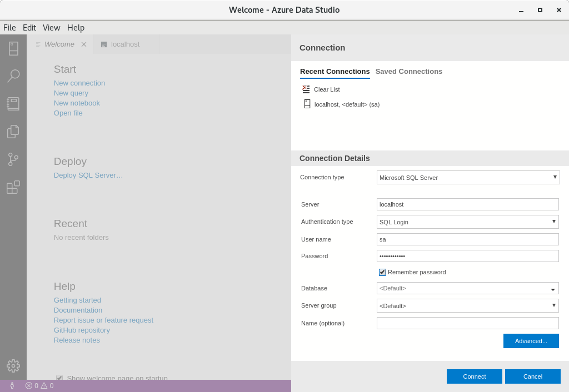Open the Authentication type dropdown
Viewport: 569px width, 392px height.
coord(468,222)
